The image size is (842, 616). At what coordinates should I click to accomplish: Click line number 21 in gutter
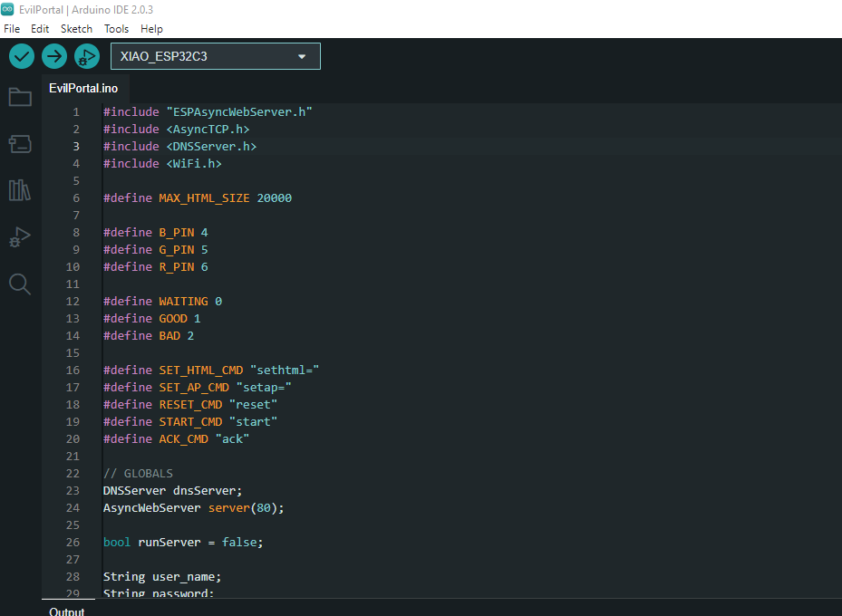pos(73,456)
